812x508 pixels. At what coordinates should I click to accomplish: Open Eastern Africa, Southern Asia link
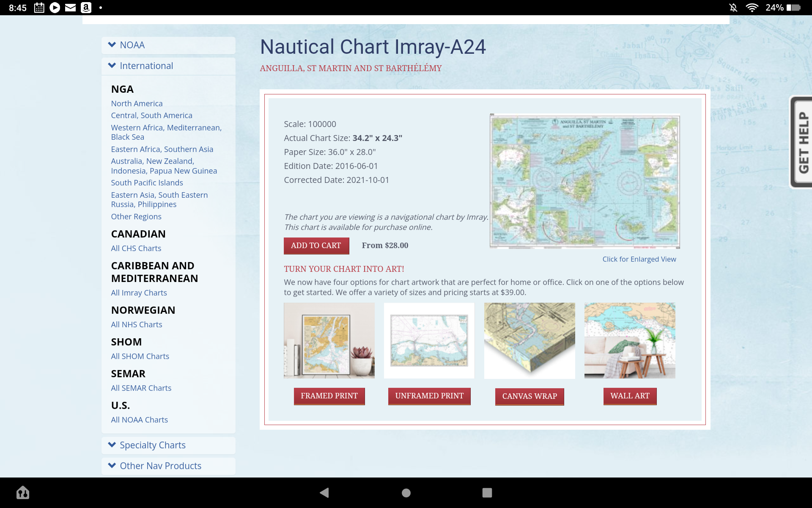click(162, 149)
